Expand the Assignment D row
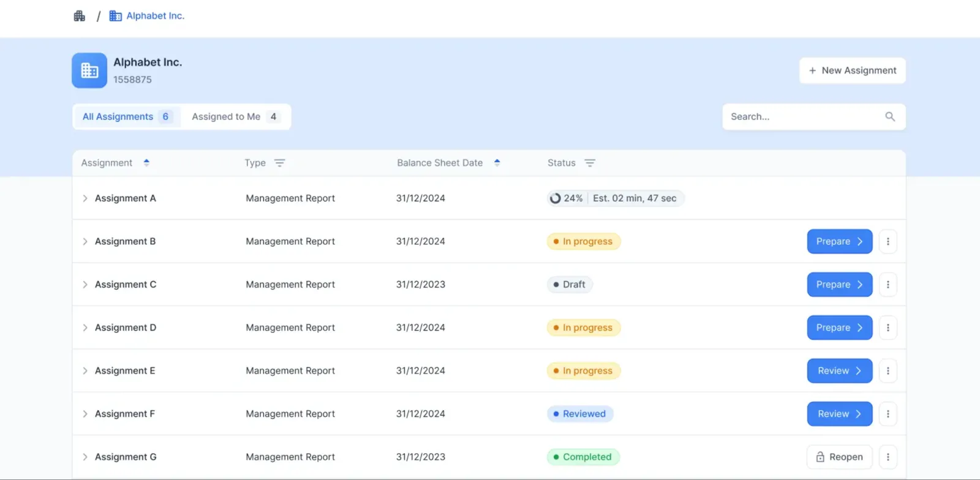This screenshot has width=980, height=480. coord(85,328)
